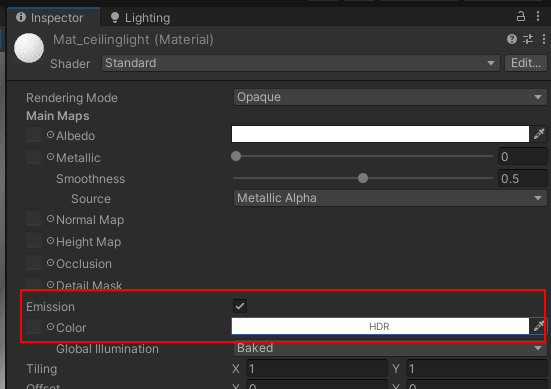Pick Albedo color with eyedropper
Viewport: 551px width, 389px height.
539,134
